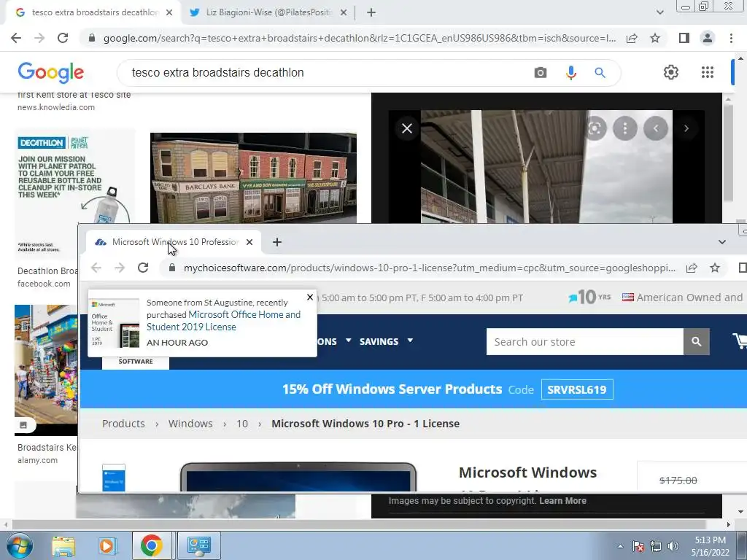Image resolution: width=747 pixels, height=560 pixels.
Task: Click the Products breadcrumb link
Action: [123, 424]
